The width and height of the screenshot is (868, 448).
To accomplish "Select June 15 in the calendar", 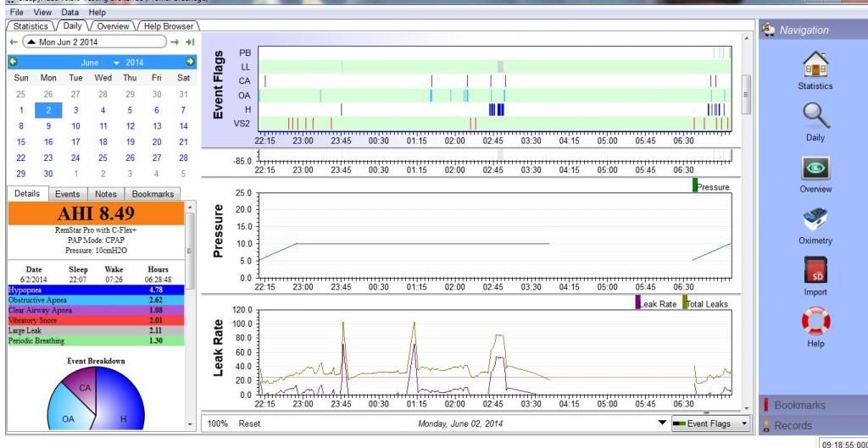I will (21, 142).
